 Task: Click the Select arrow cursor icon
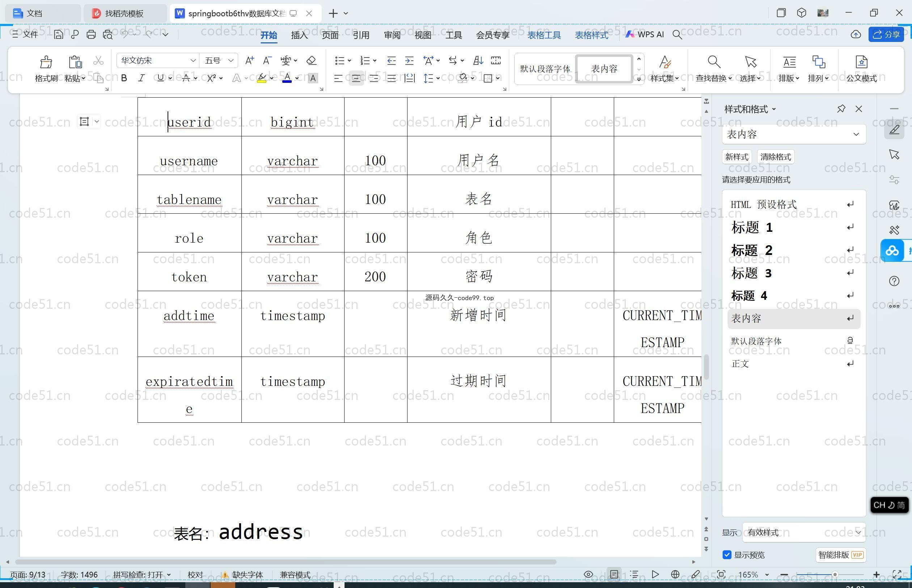point(750,61)
